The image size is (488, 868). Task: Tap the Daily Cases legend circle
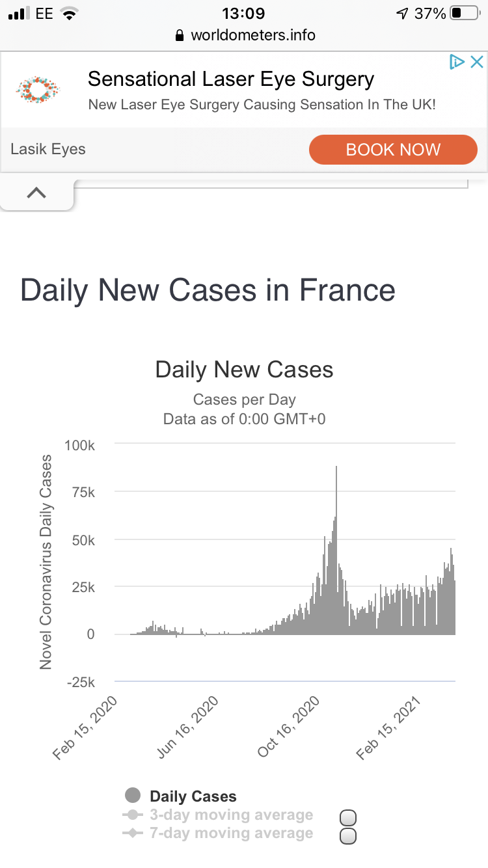point(133,795)
